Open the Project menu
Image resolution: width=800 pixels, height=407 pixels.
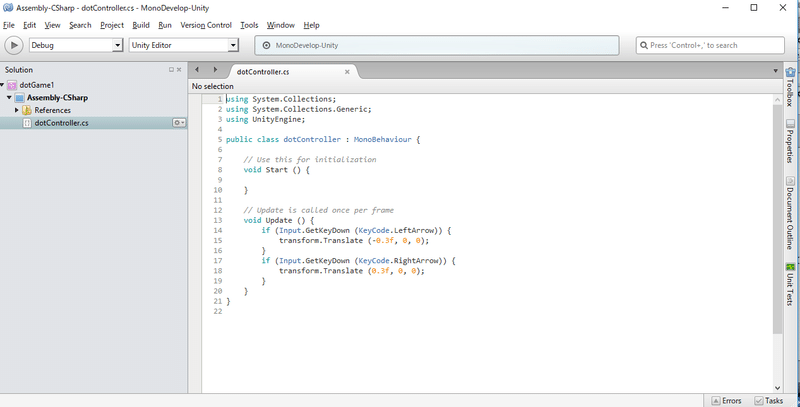click(112, 25)
